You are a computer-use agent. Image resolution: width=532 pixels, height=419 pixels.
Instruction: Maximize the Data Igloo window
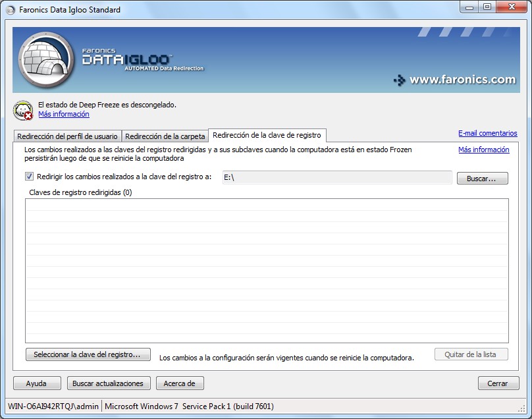click(487, 7)
